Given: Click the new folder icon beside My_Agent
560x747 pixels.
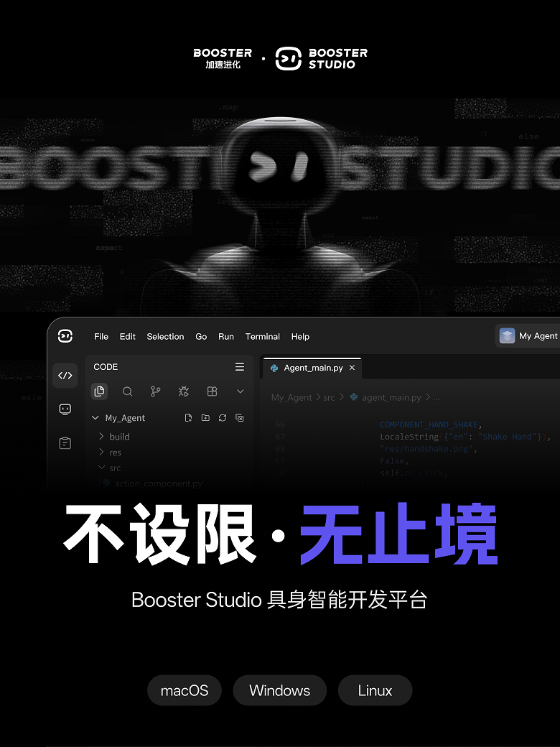Looking at the screenshot, I should [205, 418].
